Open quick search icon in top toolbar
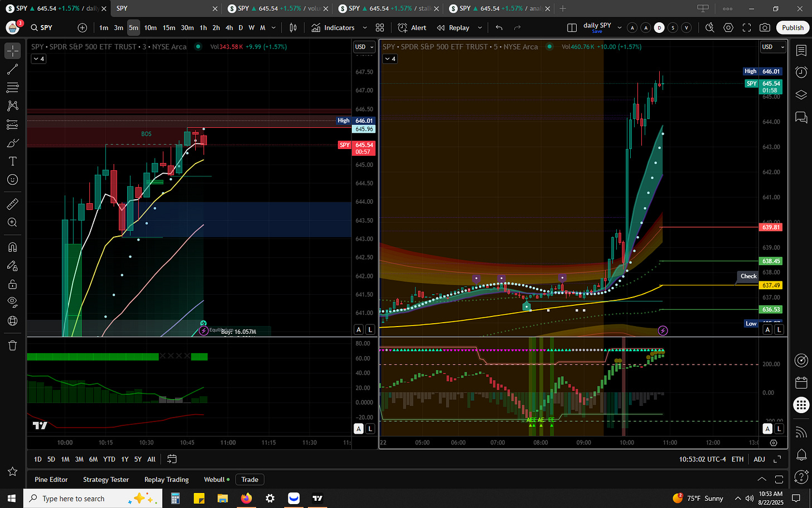The width and height of the screenshot is (812, 508). point(709,28)
